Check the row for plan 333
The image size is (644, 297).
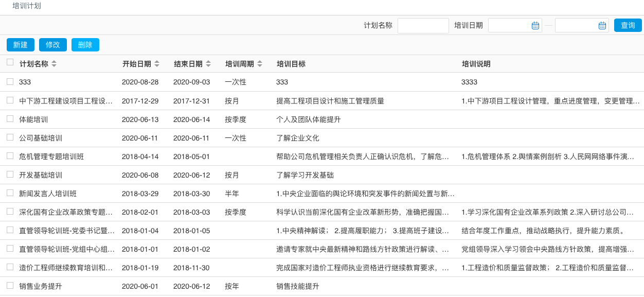point(9,82)
